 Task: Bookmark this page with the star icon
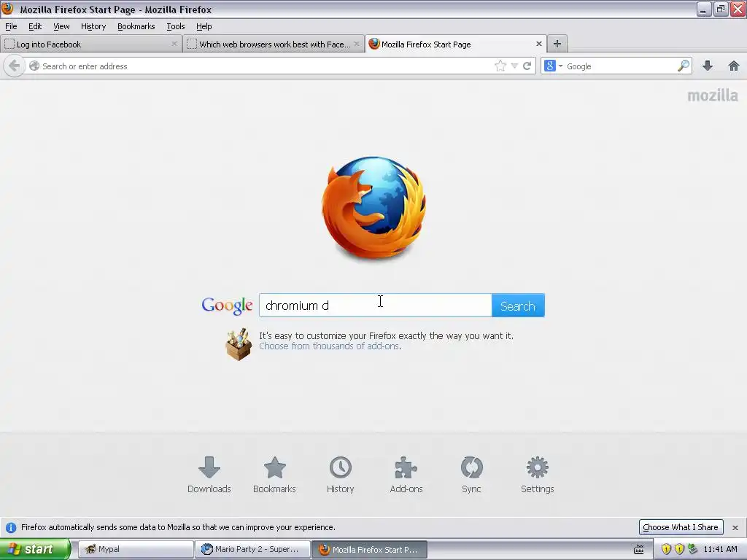coord(500,66)
